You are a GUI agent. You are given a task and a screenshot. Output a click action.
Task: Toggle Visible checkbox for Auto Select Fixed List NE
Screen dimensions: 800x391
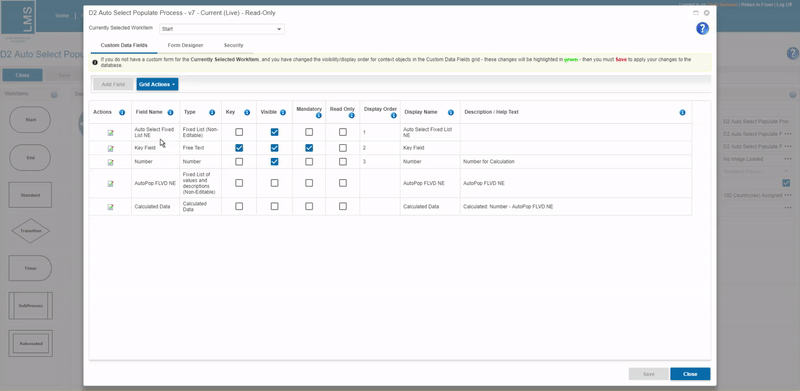(274, 132)
